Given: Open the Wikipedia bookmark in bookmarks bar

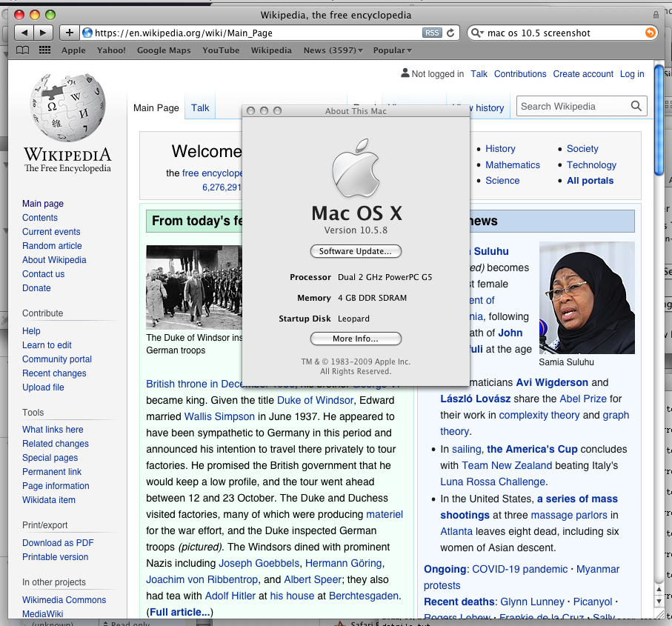Looking at the screenshot, I should click(271, 50).
